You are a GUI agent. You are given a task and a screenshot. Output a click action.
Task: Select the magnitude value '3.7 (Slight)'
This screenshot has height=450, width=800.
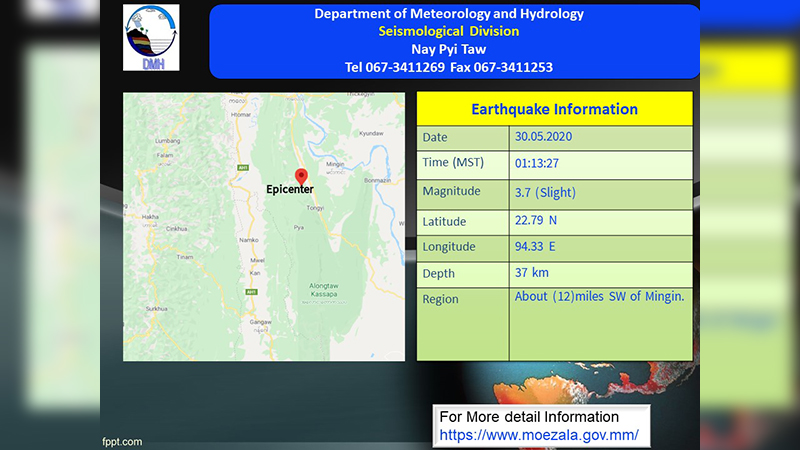(x=545, y=192)
